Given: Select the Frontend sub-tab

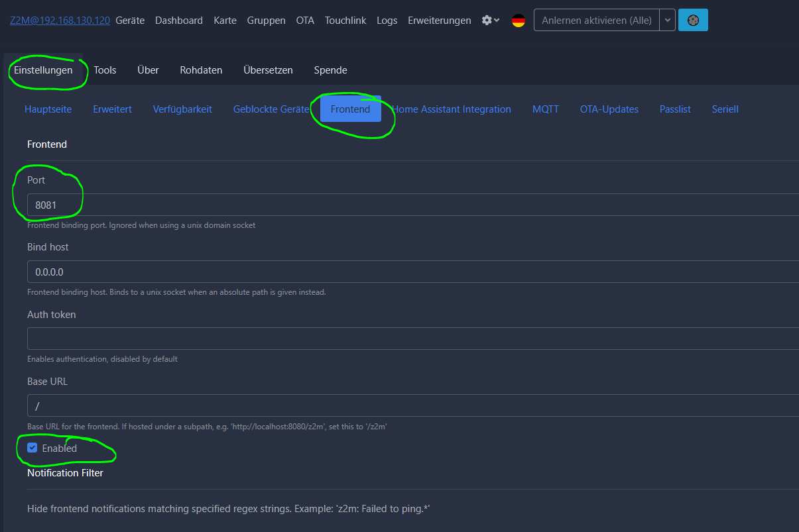Looking at the screenshot, I should [x=351, y=109].
